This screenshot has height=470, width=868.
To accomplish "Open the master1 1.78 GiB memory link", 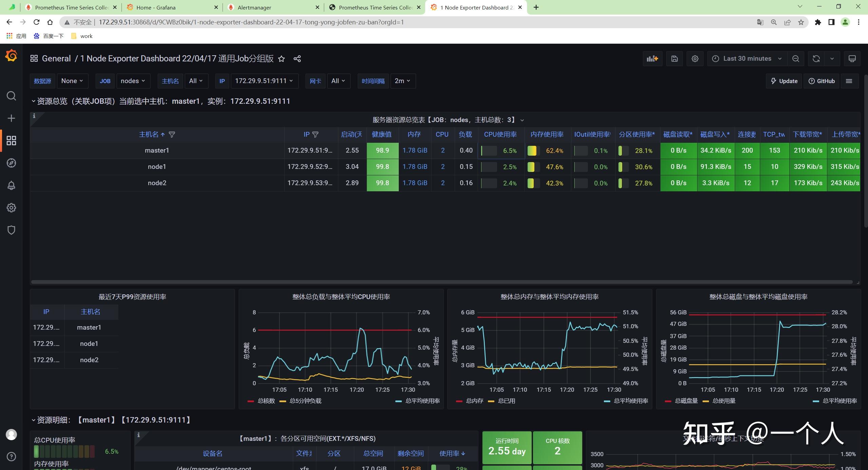I will pos(415,150).
